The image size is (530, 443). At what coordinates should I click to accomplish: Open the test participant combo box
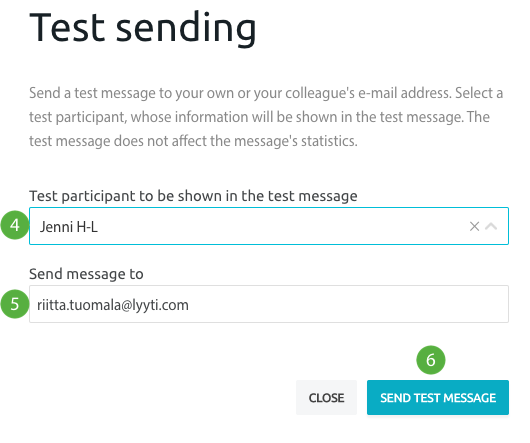269,226
